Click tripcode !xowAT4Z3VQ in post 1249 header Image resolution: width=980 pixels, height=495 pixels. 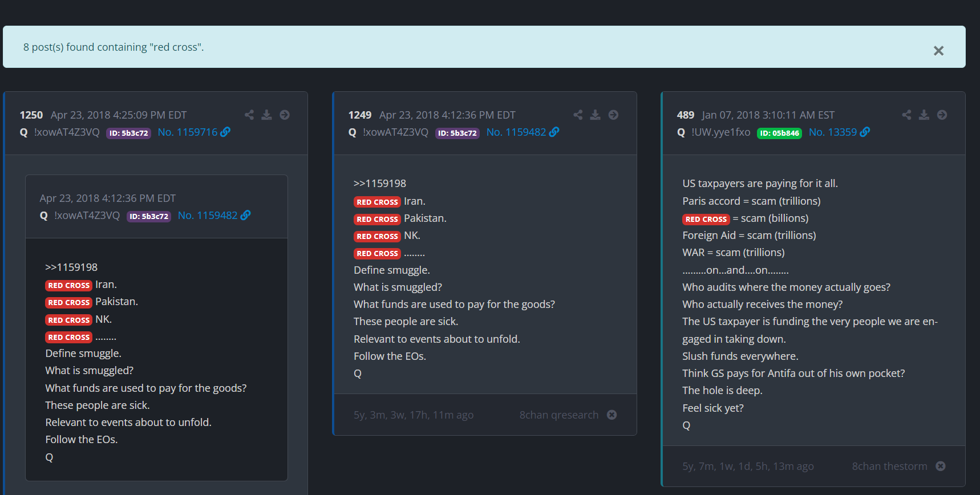tap(395, 132)
